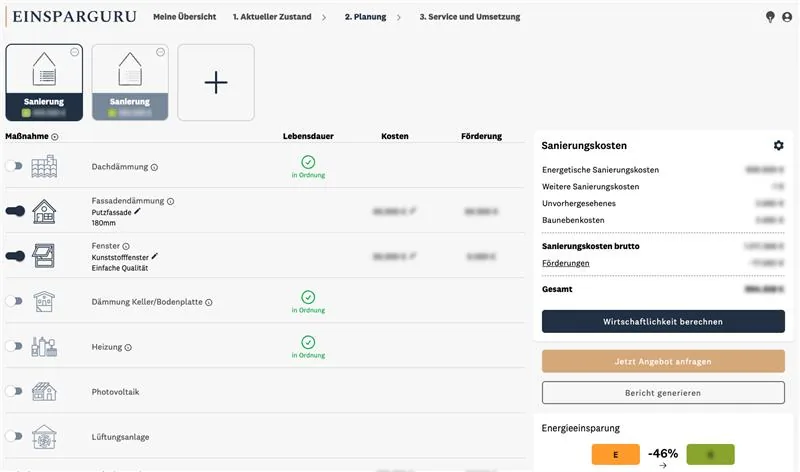The height and width of the screenshot is (472, 800).
Task: Click the Förderung column header
Action: point(482,136)
